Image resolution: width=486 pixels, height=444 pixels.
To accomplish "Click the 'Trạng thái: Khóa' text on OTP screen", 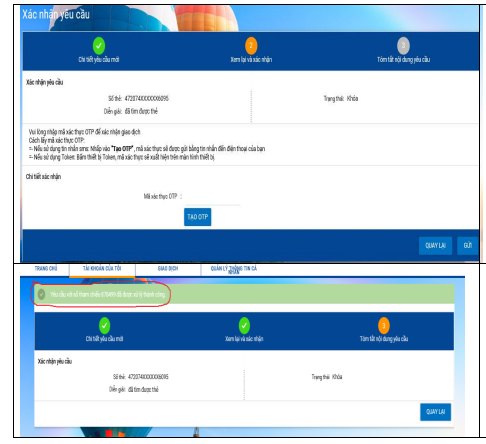I will (341, 98).
